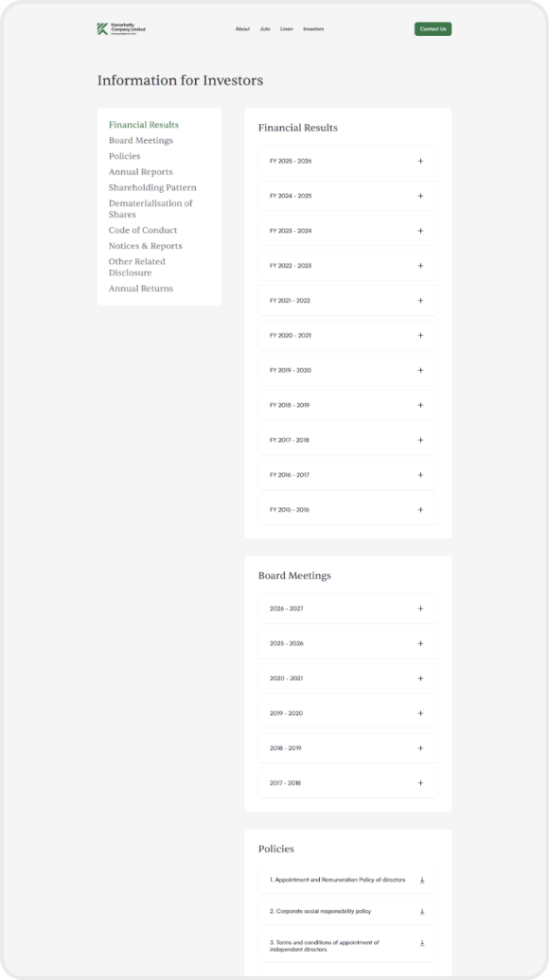Select Shareholding Pattern in sidebar

[152, 187]
